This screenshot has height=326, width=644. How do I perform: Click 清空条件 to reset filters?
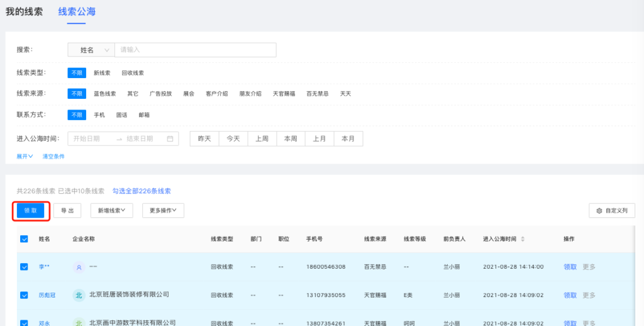(x=53, y=156)
